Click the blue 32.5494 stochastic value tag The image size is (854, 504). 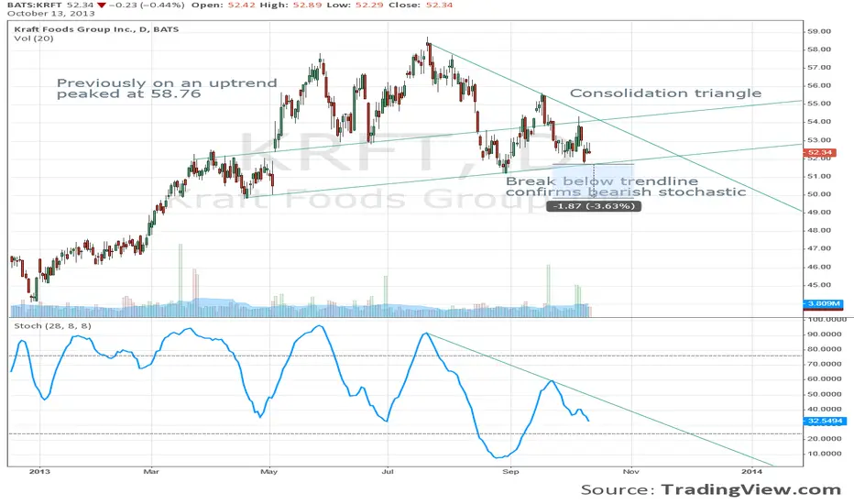tap(825, 421)
